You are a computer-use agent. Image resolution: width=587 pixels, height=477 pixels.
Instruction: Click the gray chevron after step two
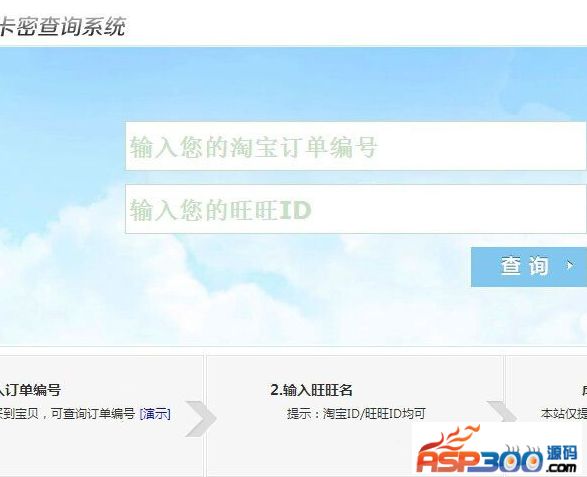point(502,411)
